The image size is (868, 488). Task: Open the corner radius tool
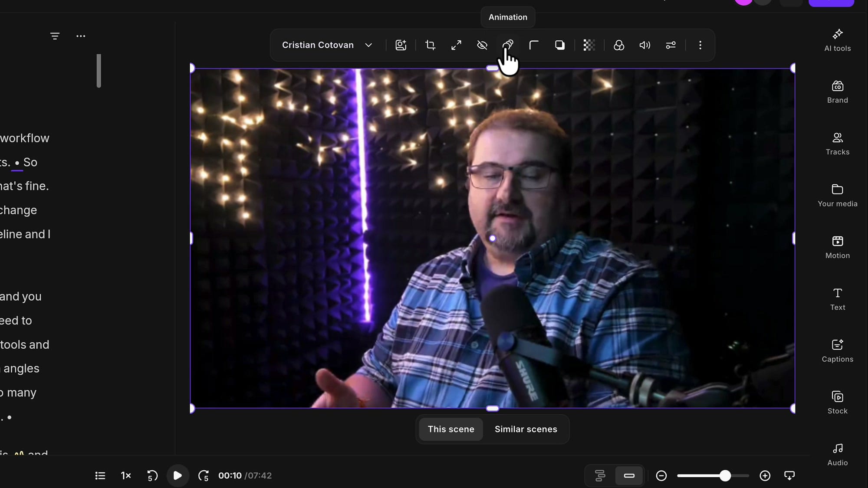pos(534,45)
